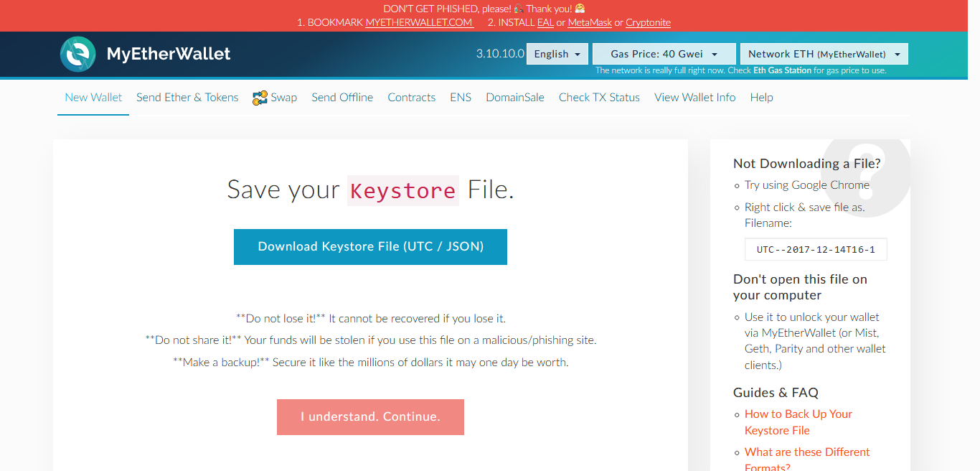This screenshot has width=980, height=471.
Task: Open the Contracts tab
Action: pyautogui.click(x=412, y=98)
